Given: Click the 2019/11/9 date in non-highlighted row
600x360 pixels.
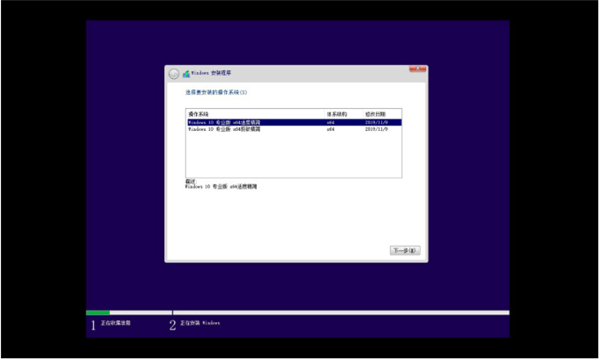Looking at the screenshot, I should pos(377,129).
